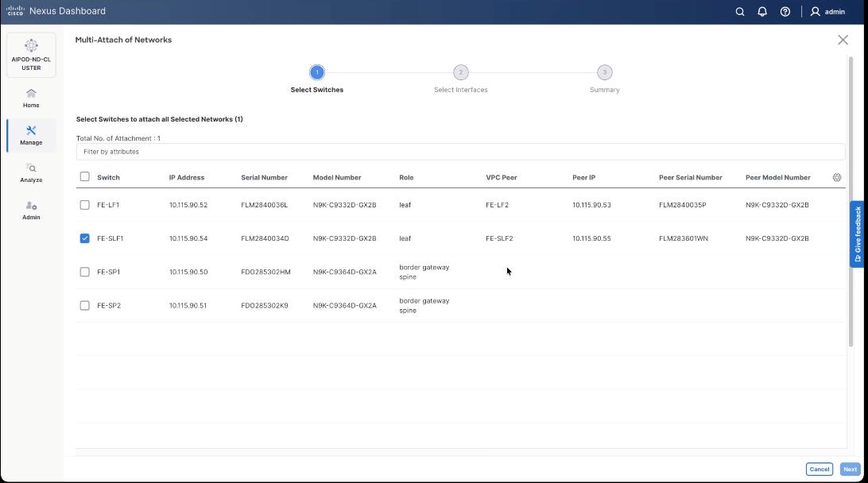868x483 pixels.
Task: Select the Manage section in sidebar
Action: [30, 135]
